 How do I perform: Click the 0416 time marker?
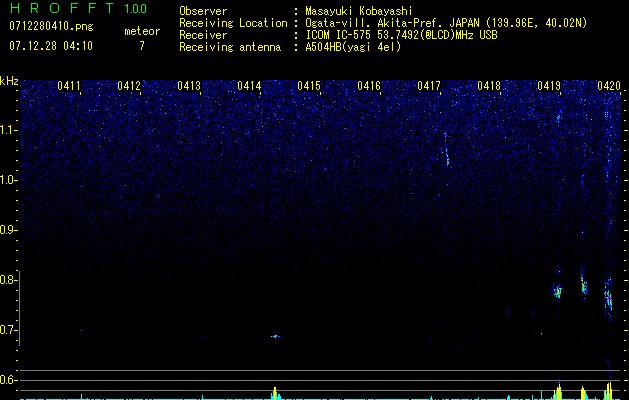coord(369,85)
